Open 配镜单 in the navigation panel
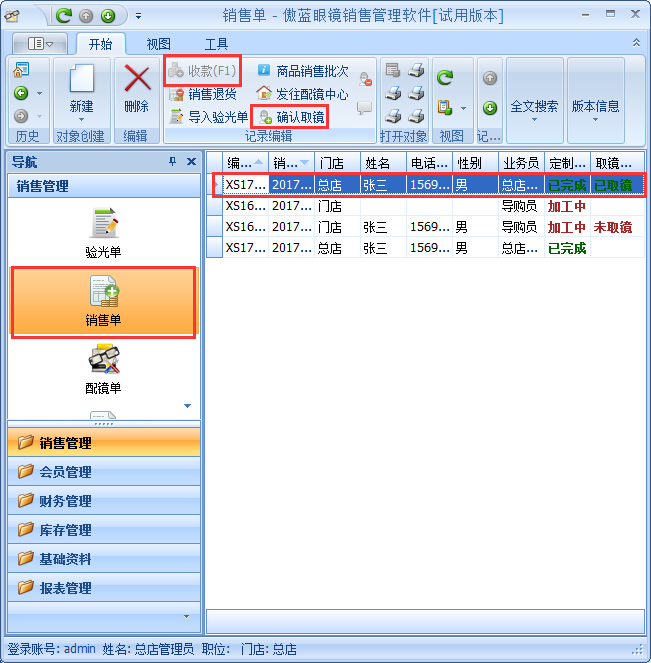This screenshot has width=651, height=663. (x=103, y=368)
